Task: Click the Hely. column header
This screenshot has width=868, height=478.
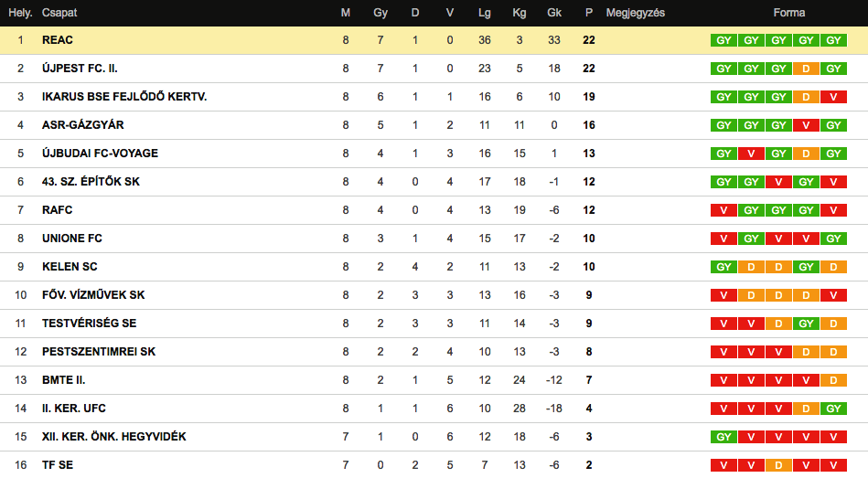Action: (x=20, y=13)
